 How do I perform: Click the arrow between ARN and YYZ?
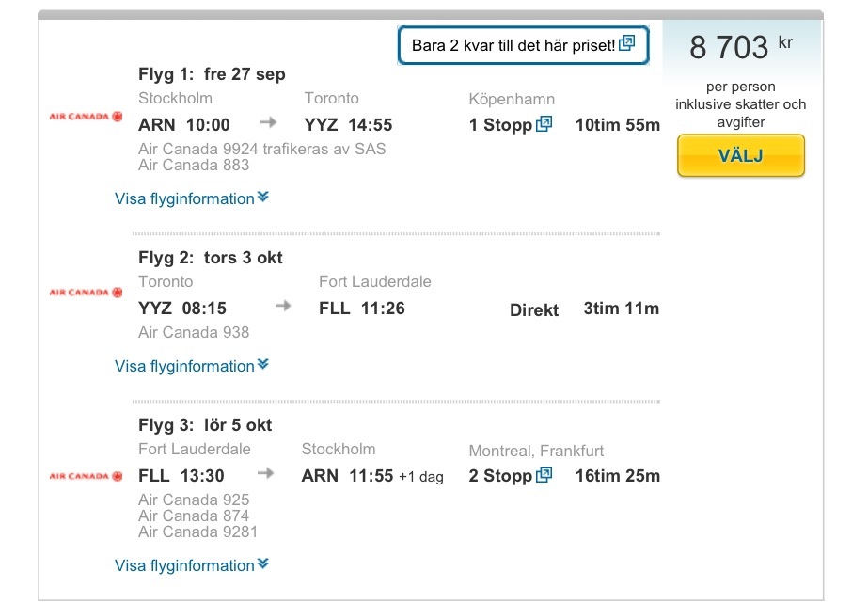click(x=269, y=123)
